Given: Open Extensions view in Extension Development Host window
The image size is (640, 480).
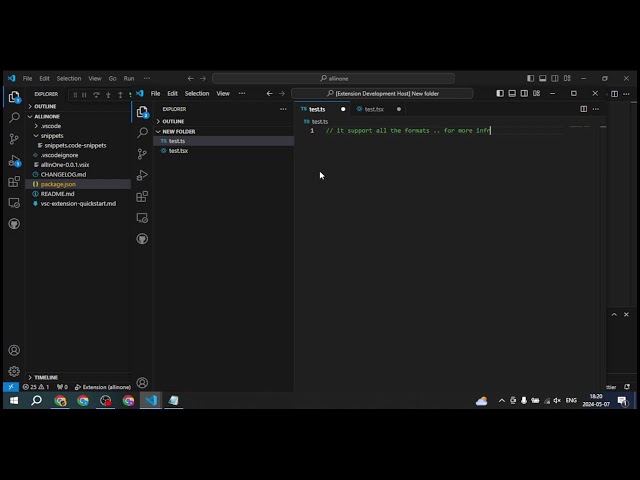Looking at the screenshot, I should [x=142, y=196].
